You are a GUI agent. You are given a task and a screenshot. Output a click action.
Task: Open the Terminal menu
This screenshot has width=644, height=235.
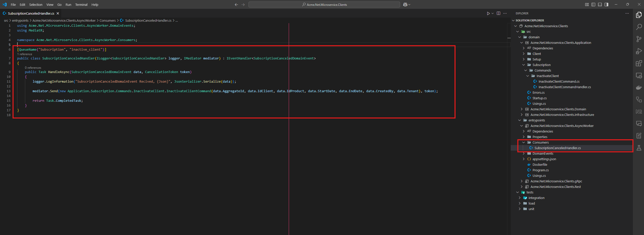[81, 5]
